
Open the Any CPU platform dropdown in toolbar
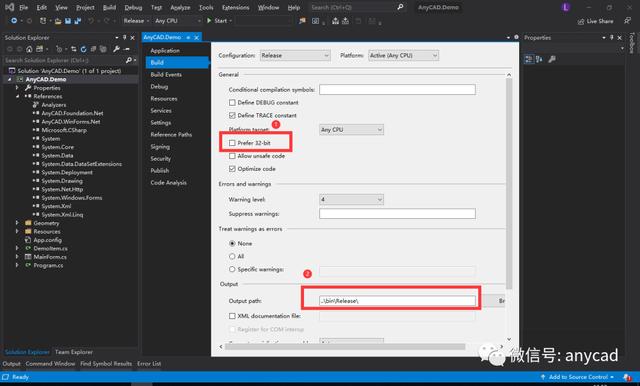178,21
